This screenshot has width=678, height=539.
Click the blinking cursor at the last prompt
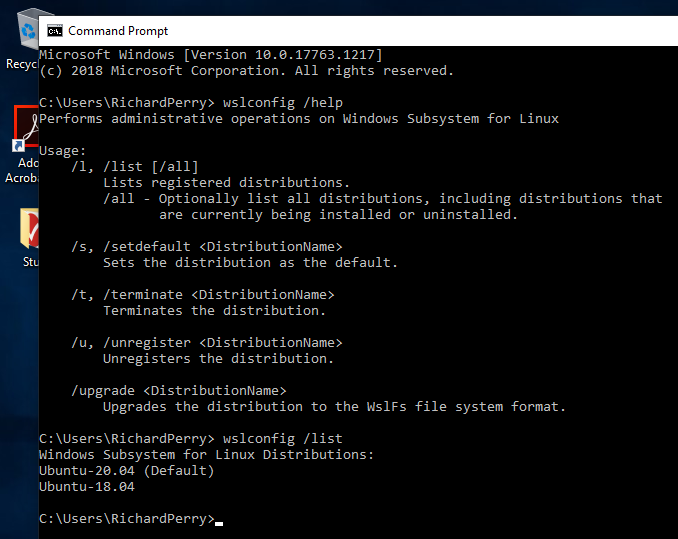pyautogui.click(x=219, y=520)
